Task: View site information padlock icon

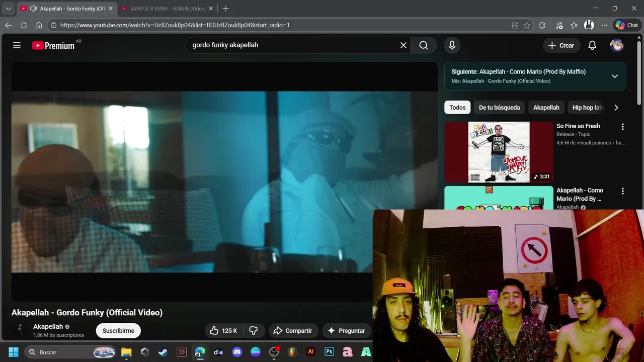Action: tap(54, 25)
